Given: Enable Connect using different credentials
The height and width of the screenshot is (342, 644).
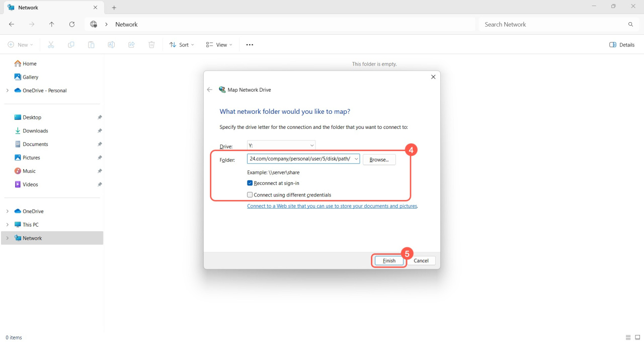Looking at the screenshot, I should pyautogui.click(x=250, y=195).
